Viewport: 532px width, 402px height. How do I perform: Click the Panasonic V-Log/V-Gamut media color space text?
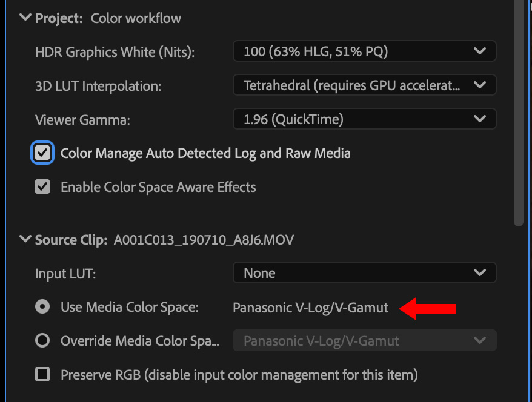[x=310, y=308]
